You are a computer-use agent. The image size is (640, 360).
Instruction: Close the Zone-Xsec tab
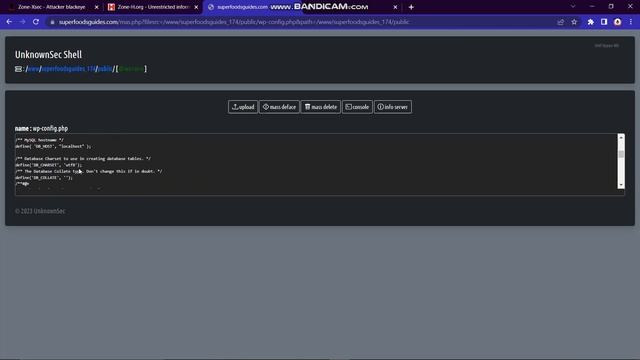[97, 7]
